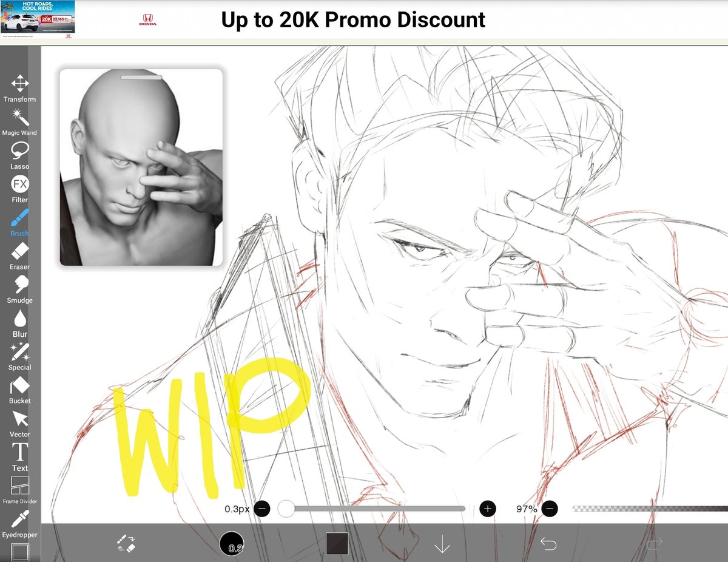Open the Hot Roads Cool Rides ad image
Screen dimensions: 728x562
tap(38, 20)
